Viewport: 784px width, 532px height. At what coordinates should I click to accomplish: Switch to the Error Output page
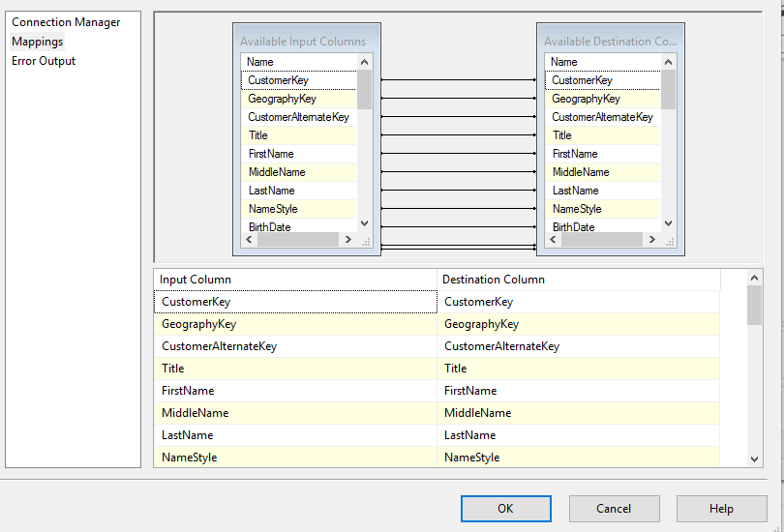click(44, 61)
